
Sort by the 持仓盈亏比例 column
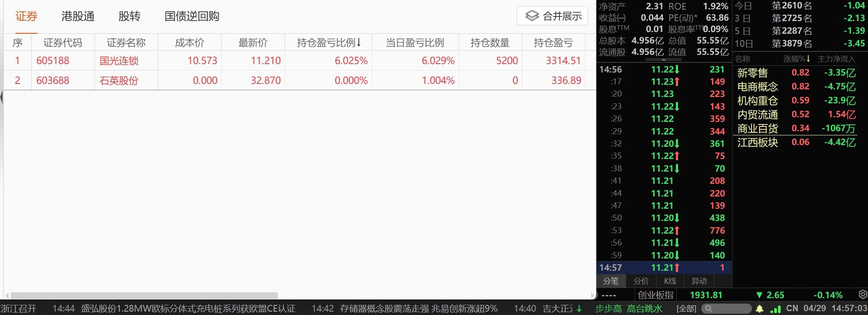[329, 43]
